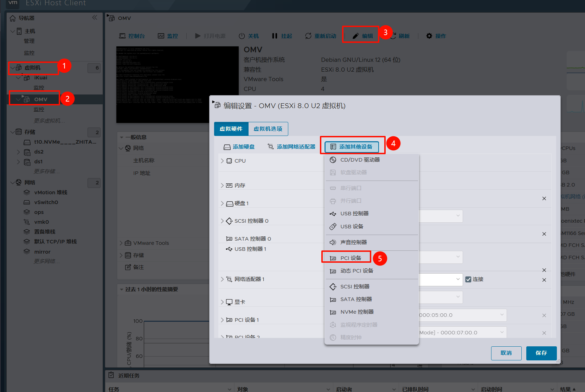Open the Actions gear menu

pos(436,36)
